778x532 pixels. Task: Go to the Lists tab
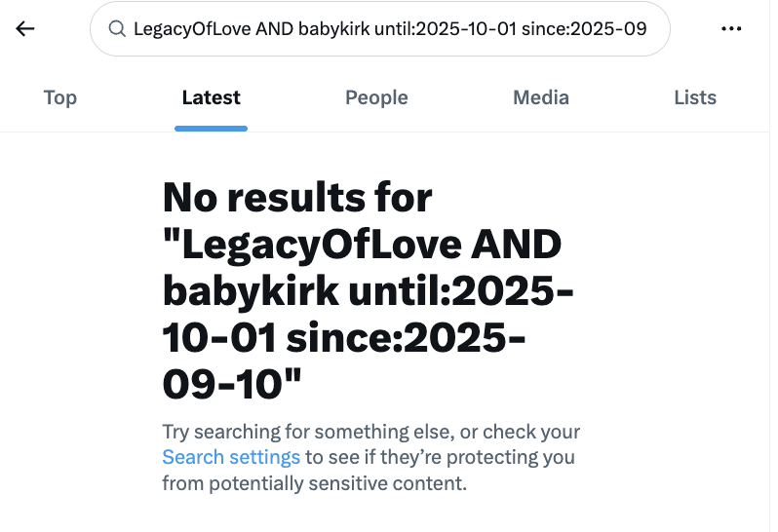point(695,97)
